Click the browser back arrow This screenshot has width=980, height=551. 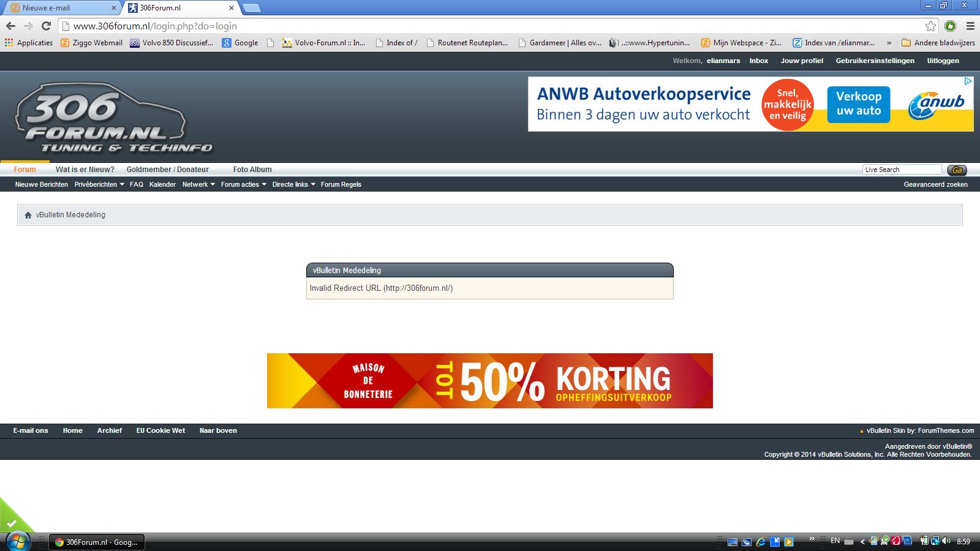[x=10, y=26]
